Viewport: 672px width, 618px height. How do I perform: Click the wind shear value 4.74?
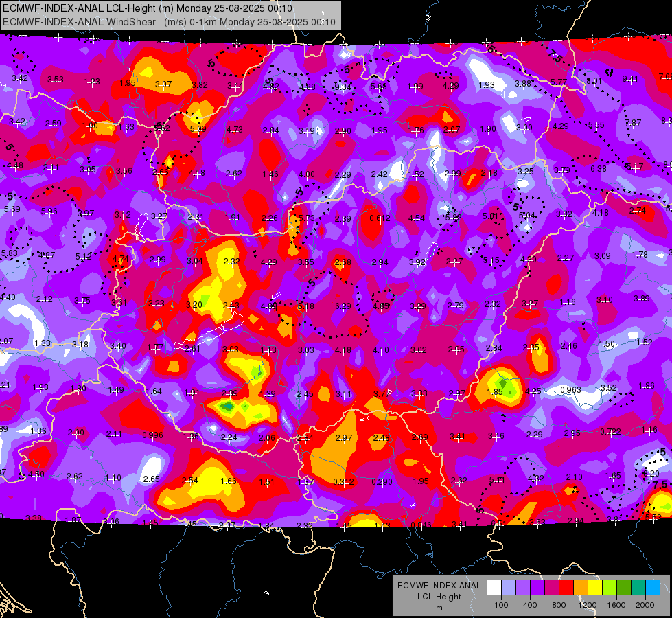120,259
